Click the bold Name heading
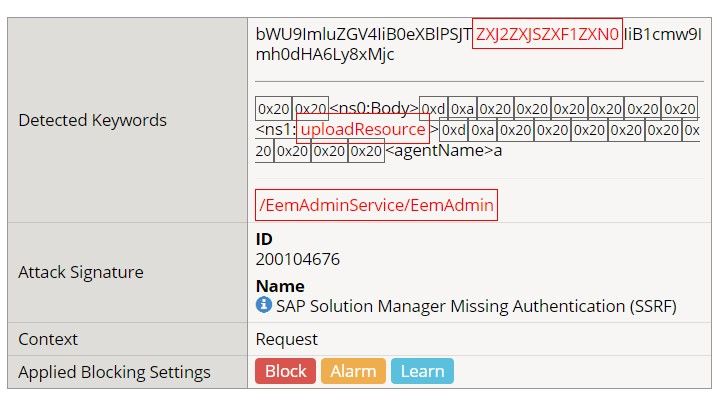The height and width of the screenshot is (402, 717). click(280, 286)
